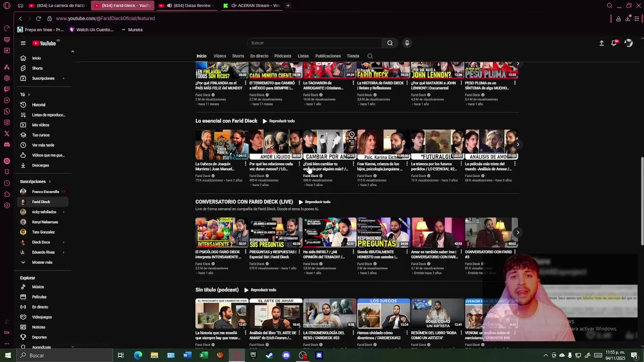The image size is (644, 362).
Task: Open JOHN LENNON documentary thumbnail
Action: click(437, 70)
